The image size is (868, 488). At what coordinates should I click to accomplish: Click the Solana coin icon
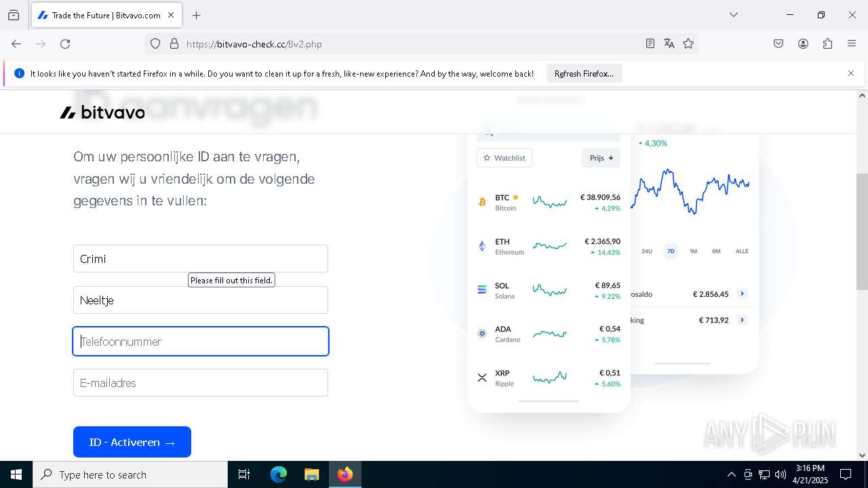pyautogui.click(x=482, y=289)
